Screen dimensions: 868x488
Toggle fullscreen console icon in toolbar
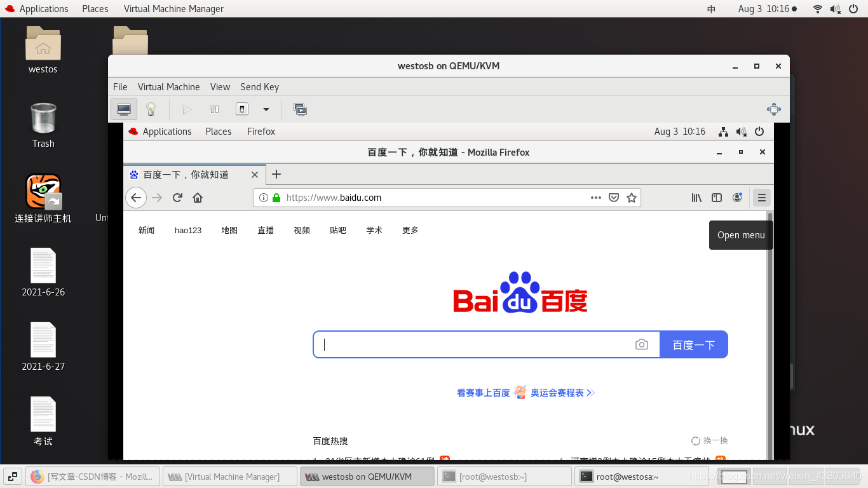coord(774,109)
